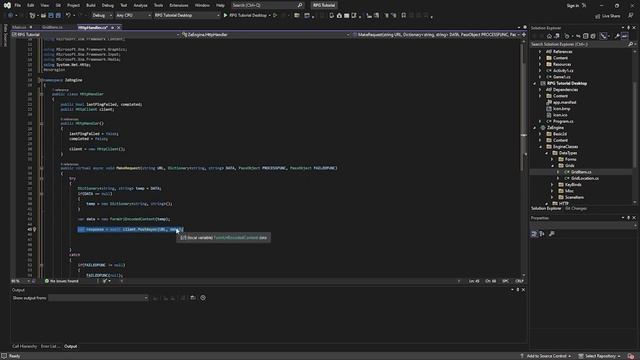Click the Alphabetical sort icon in Properties
The height and width of the screenshot is (360, 640).
click(x=542, y=234)
